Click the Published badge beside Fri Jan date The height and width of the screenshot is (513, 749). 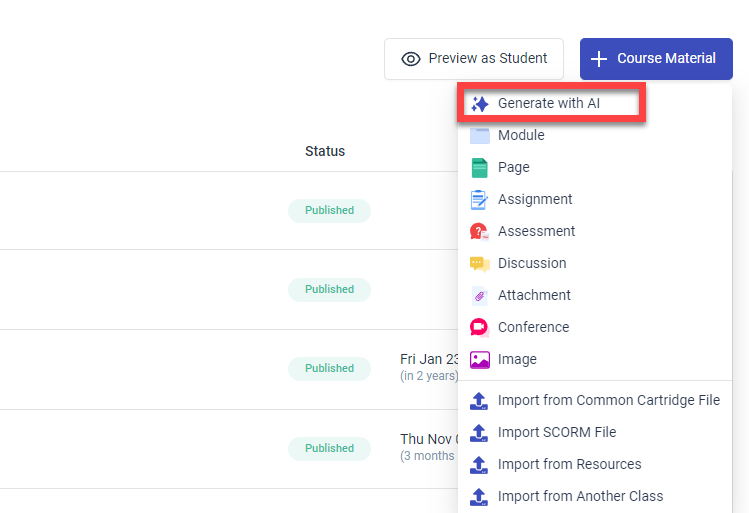coord(330,369)
